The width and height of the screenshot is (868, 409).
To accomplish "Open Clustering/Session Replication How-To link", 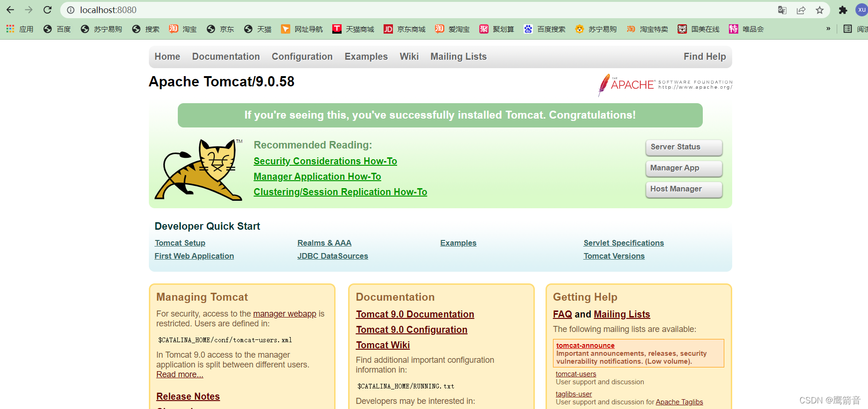I will point(340,192).
